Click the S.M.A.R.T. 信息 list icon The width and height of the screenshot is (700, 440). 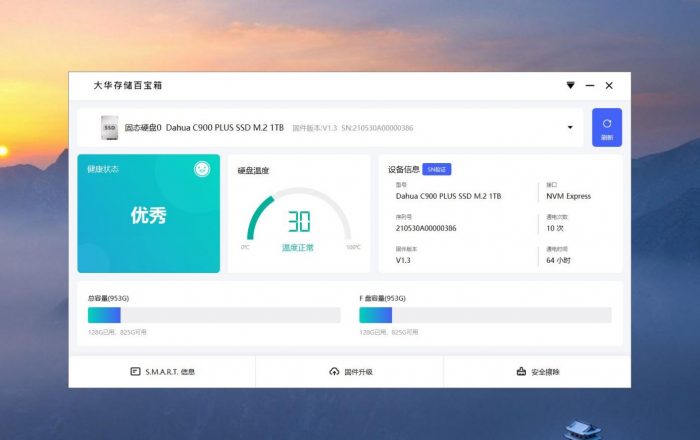(135, 371)
